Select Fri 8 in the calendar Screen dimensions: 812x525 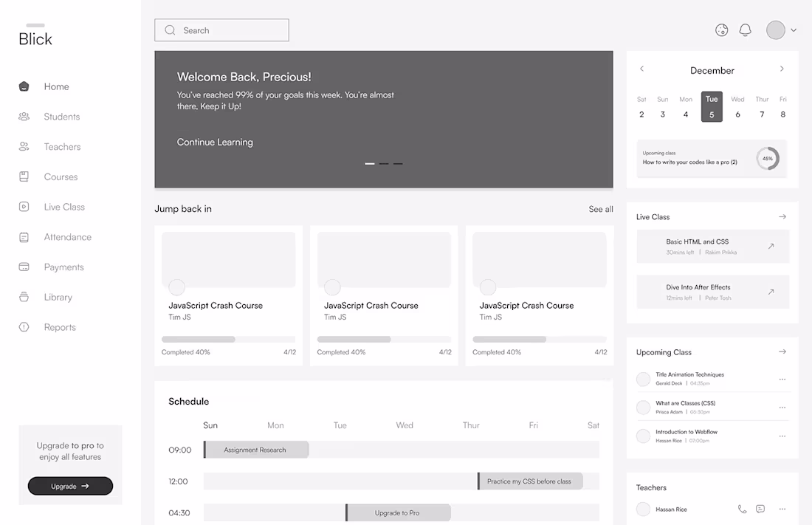(x=783, y=107)
